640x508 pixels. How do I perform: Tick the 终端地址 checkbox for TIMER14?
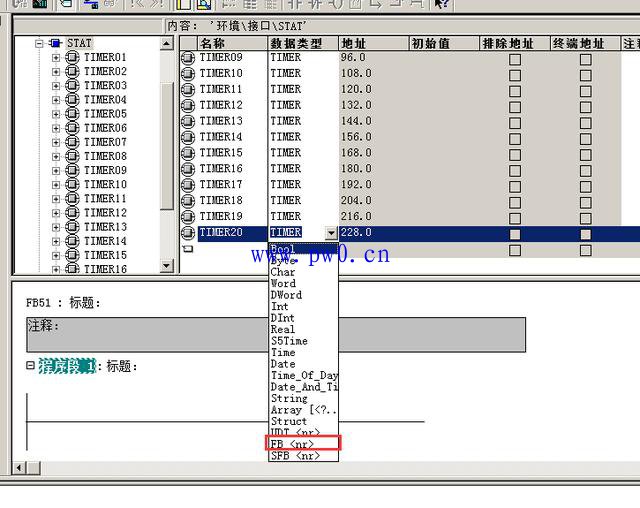tap(586, 139)
